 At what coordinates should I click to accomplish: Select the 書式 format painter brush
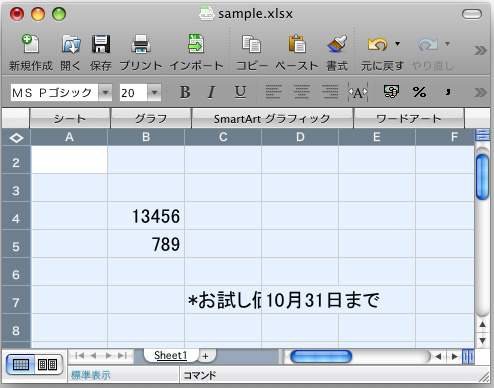(337, 44)
